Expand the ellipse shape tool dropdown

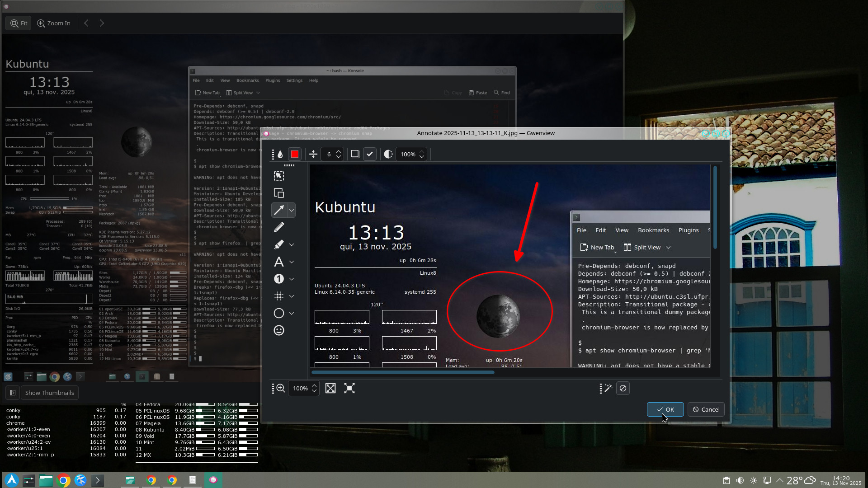coord(292,313)
